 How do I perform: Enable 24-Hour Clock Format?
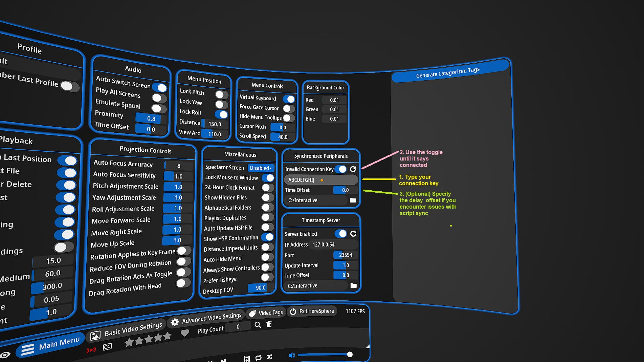click(268, 188)
